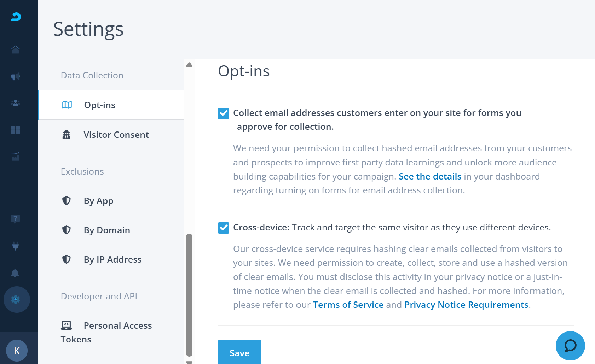Open the notifications bell icon
595x364 pixels.
pyautogui.click(x=15, y=273)
